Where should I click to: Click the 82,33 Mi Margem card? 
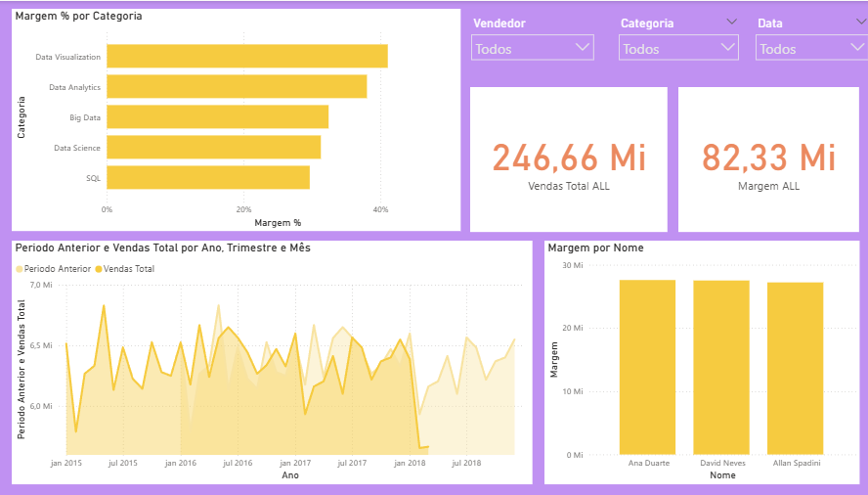pos(768,159)
